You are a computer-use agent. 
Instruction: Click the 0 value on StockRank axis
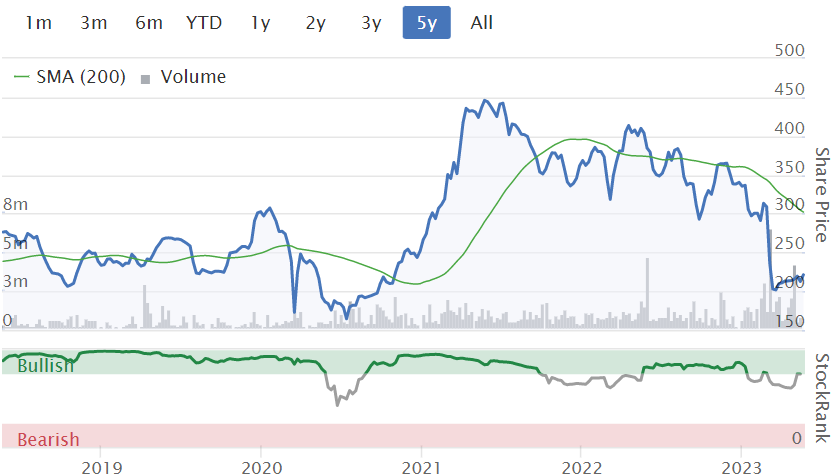coord(797,438)
